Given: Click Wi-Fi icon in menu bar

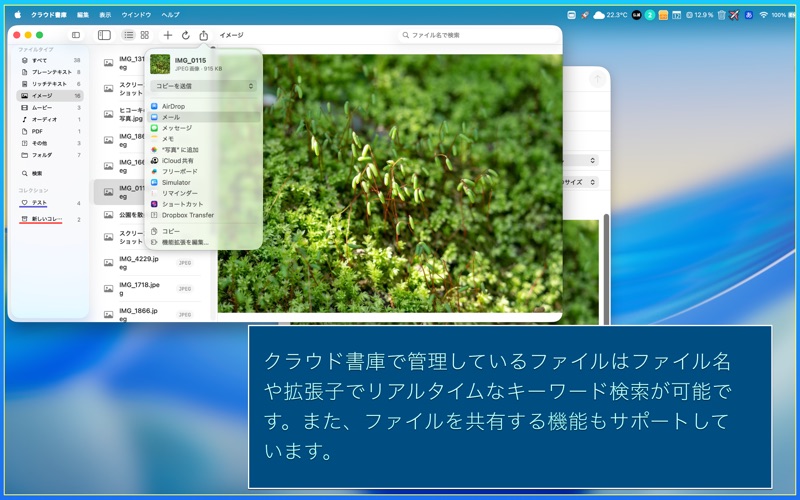Looking at the screenshot, I should tap(764, 15).
